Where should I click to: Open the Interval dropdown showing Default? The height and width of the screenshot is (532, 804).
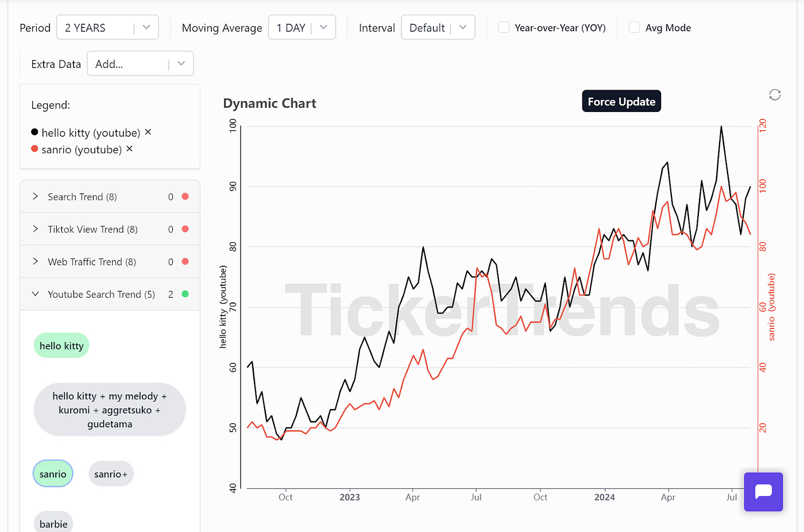pyautogui.click(x=438, y=28)
